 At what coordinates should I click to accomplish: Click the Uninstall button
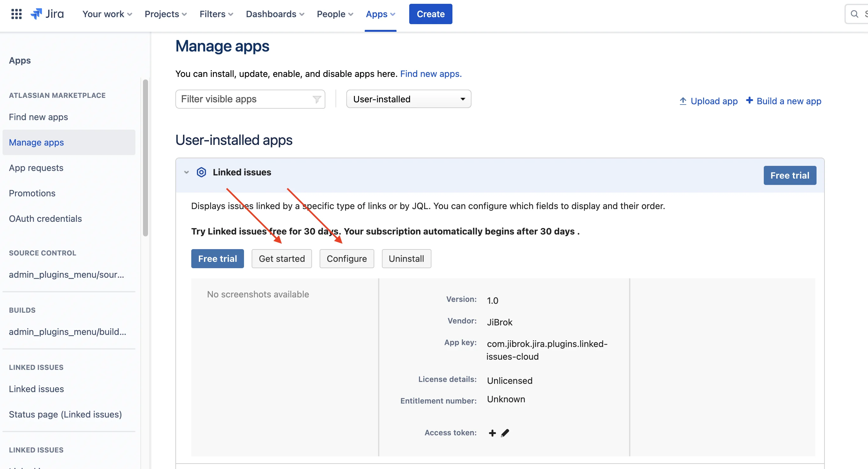[x=406, y=258]
